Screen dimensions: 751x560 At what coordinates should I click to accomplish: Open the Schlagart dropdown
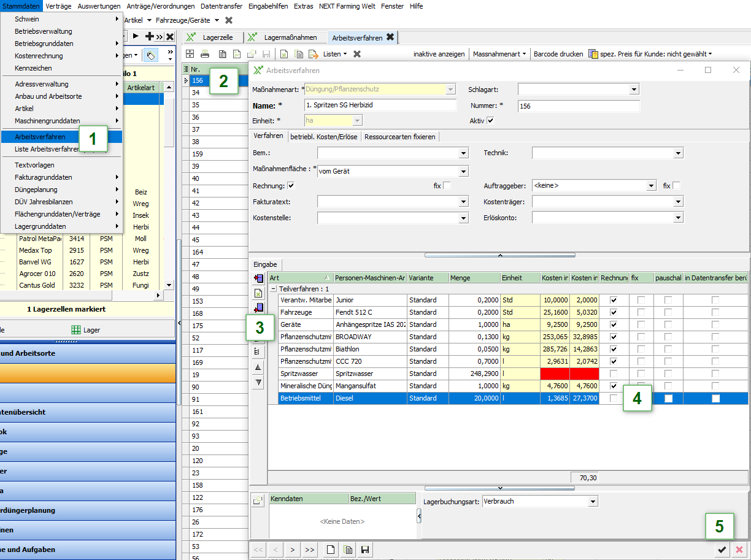tap(634, 90)
